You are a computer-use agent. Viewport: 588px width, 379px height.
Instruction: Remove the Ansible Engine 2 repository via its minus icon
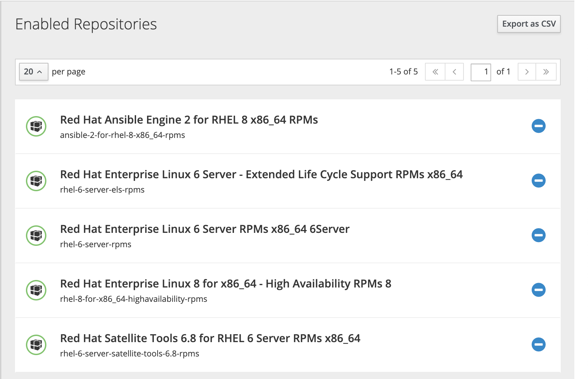tap(538, 126)
